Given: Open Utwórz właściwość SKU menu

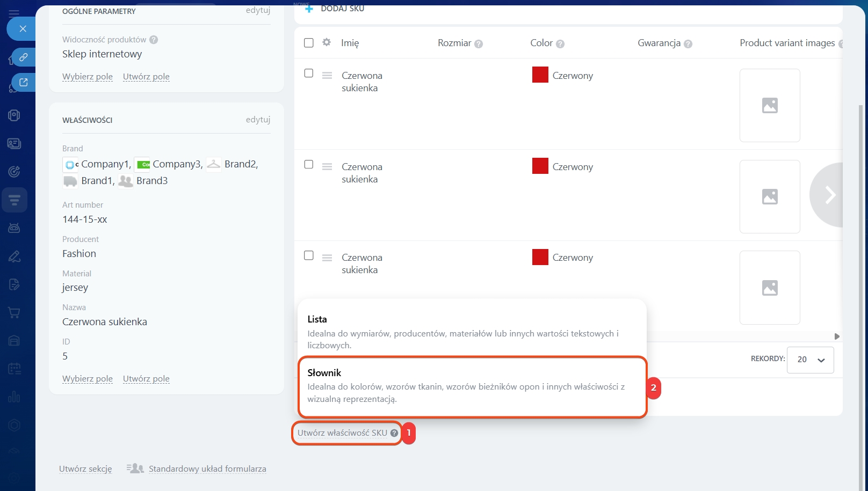Looking at the screenshot, I should [342, 433].
